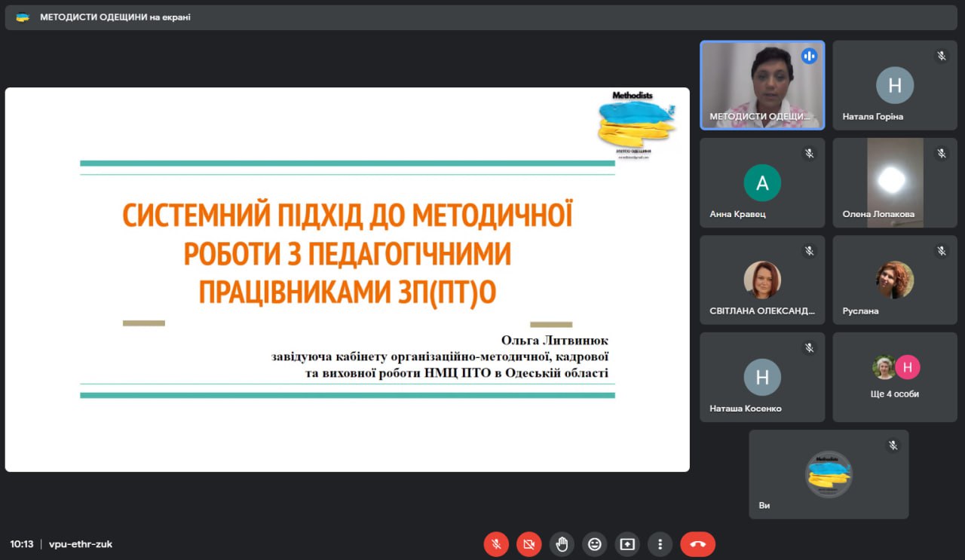Screen dimensions: 965x560
Task: Open Олена Лопакова video tile
Action: (894, 182)
